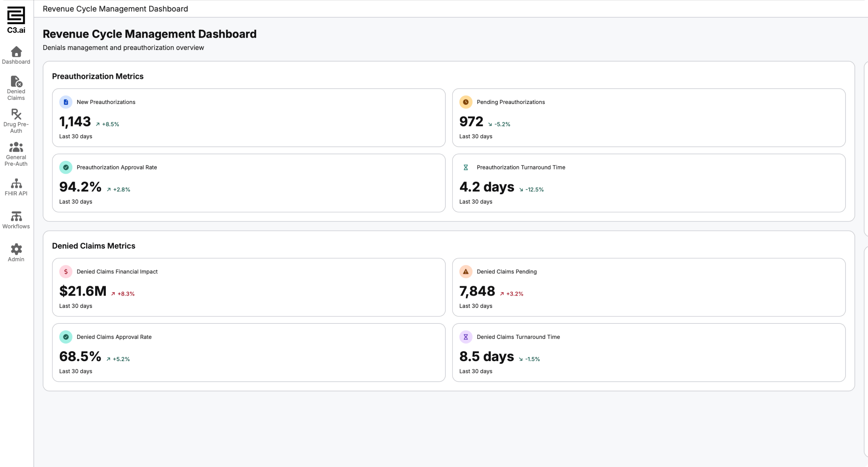Click Denied Claims Turnaround Time hourglass icon
Screen dimensions: 868x467
pyautogui.click(x=466, y=337)
